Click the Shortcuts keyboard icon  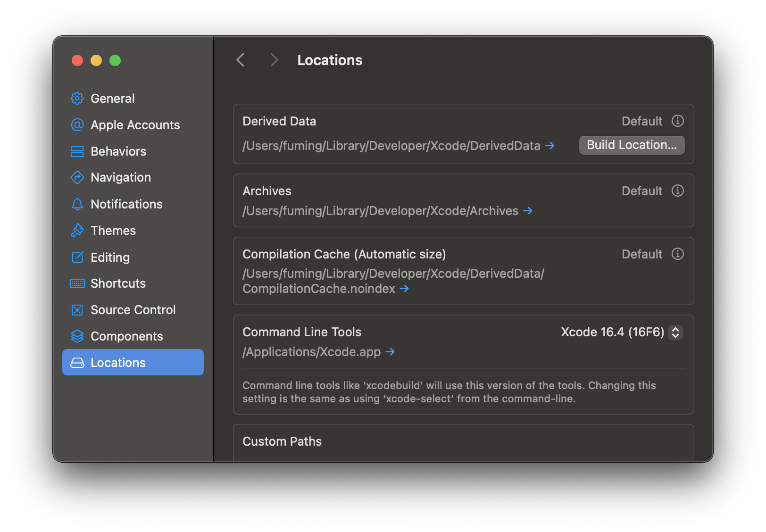[x=77, y=283]
